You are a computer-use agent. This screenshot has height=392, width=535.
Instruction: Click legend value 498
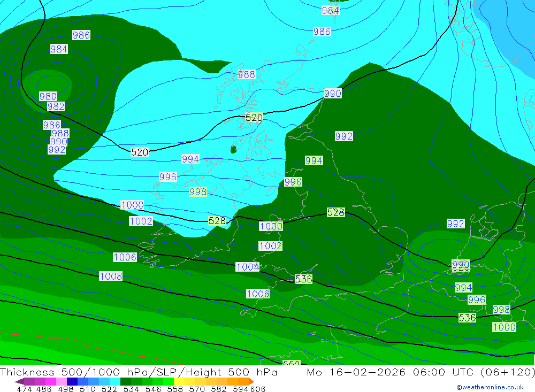point(66,389)
